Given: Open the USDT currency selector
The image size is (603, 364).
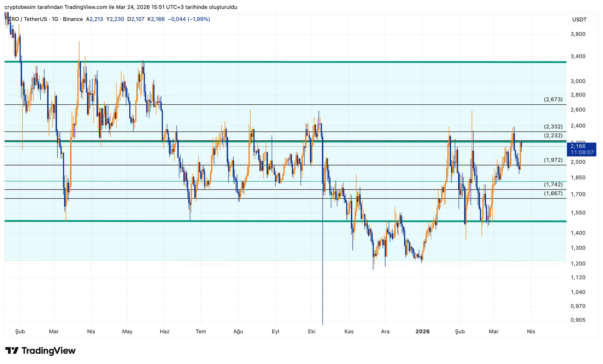Looking at the screenshot, I should coord(579,20).
